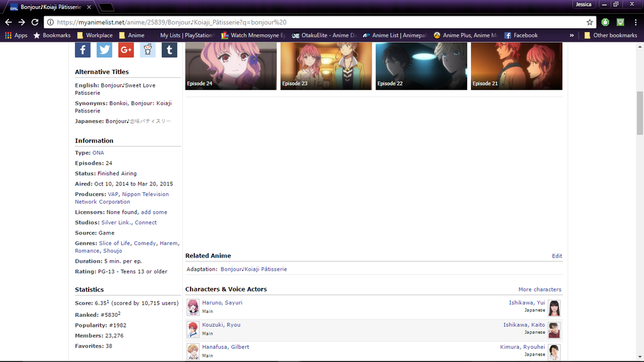The height and width of the screenshot is (362, 644).
Task: Browse the Shoujo genre
Action: (x=113, y=251)
